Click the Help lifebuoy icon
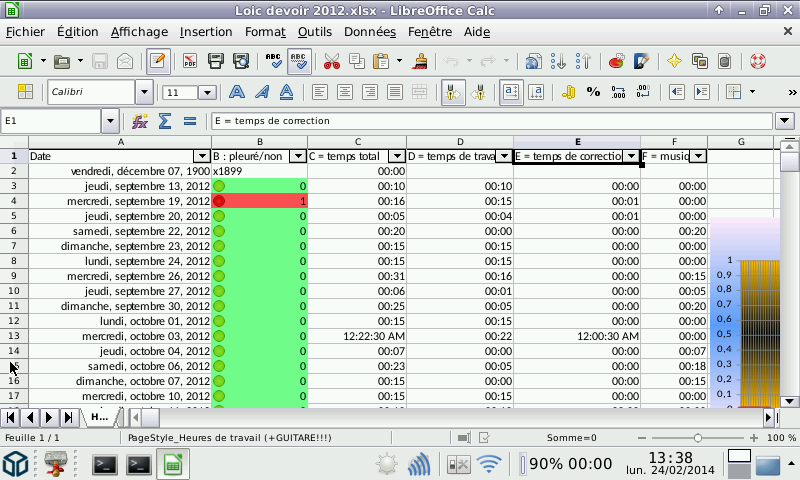Image resolution: width=800 pixels, height=480 pixels. pyautogui.click(x=758, y=62)
